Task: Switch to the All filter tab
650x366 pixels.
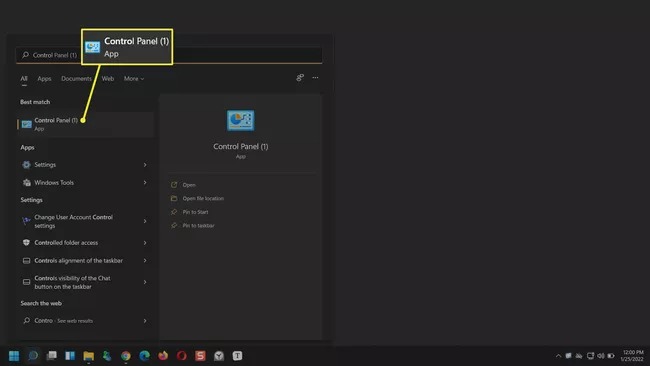Action: pos(24,78)
